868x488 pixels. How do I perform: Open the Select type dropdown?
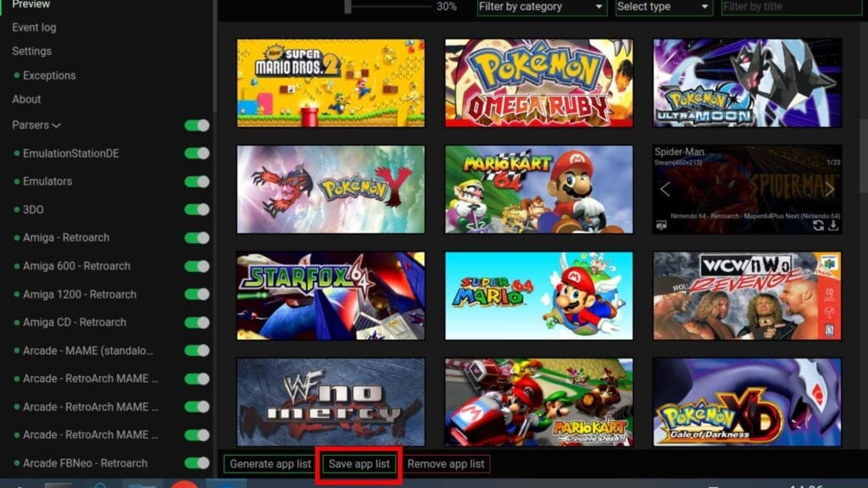(x=664, y=7)
